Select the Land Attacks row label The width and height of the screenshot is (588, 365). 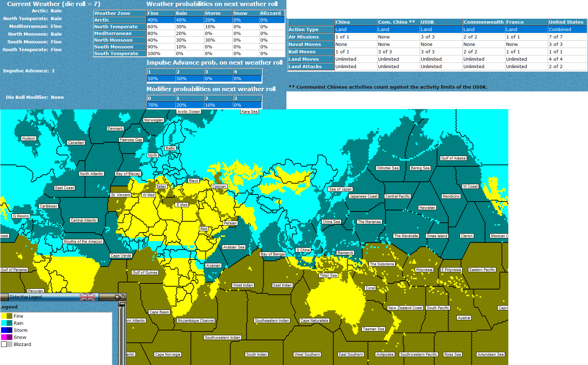(x=311, y=67)
